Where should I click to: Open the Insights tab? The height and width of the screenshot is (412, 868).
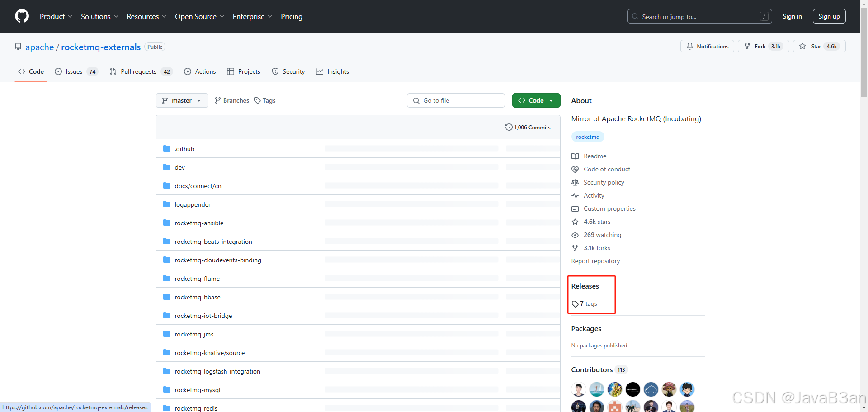333,71
